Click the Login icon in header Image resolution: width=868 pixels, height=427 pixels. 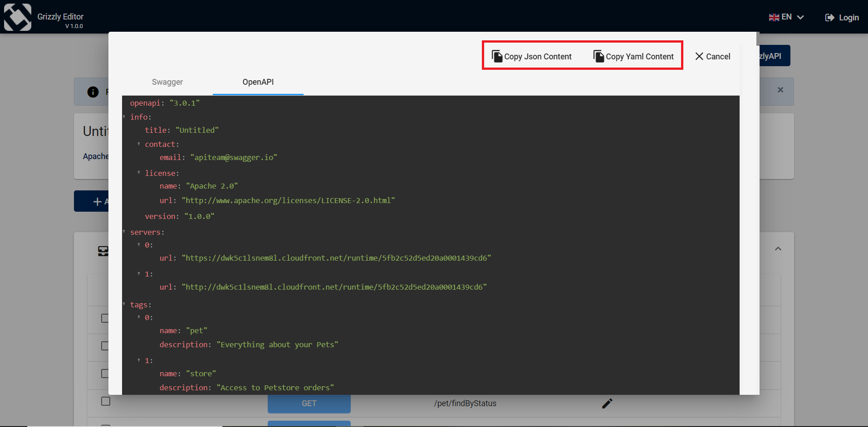(x=829, y=18)
